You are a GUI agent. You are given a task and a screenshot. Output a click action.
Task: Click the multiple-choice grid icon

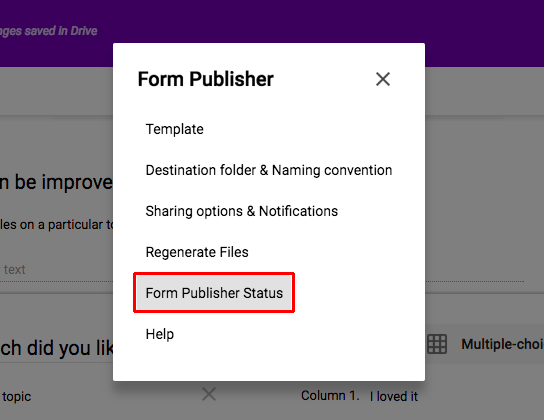tap(437, 344)
